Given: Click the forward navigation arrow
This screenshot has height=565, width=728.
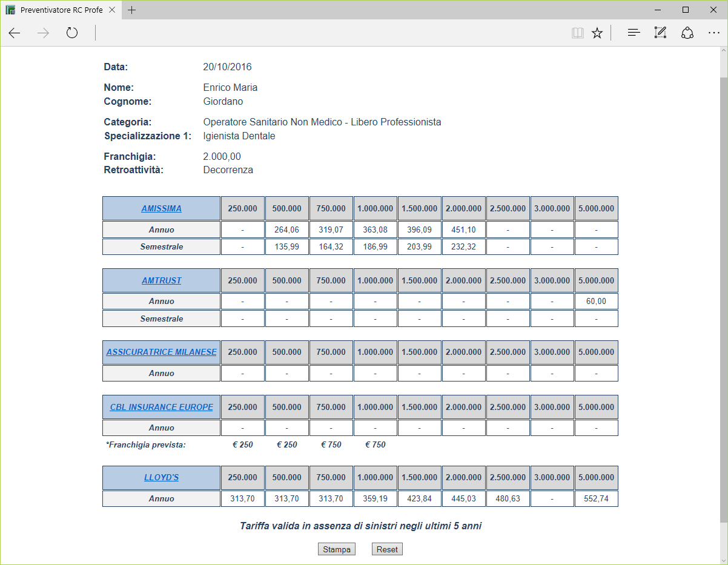Looking at the screenshot, I should click(x=43, y=33).
